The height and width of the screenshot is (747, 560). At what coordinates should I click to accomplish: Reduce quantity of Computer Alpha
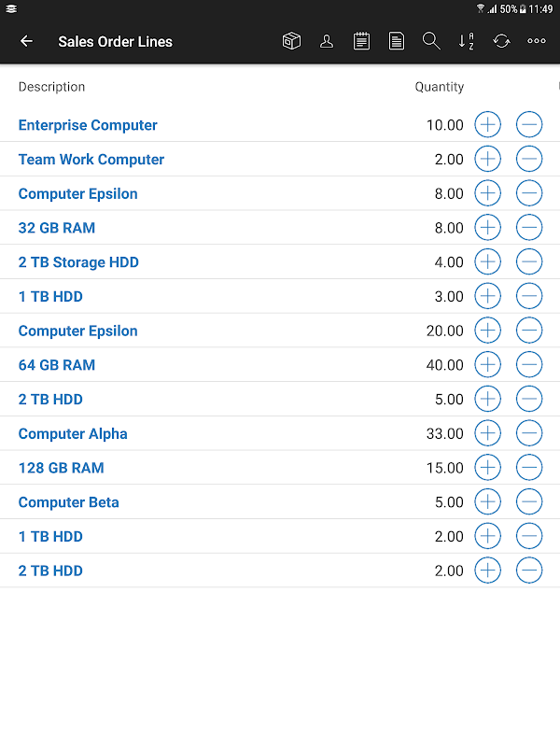529,433
